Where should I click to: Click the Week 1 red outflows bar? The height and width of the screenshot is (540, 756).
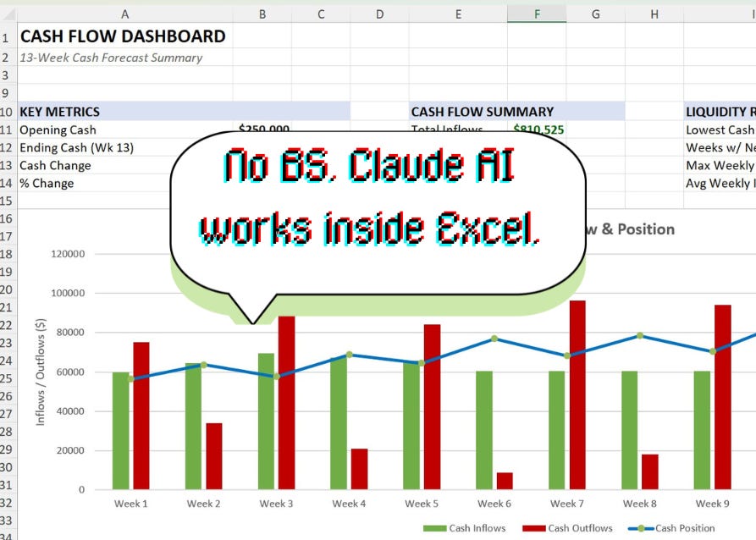141,416
